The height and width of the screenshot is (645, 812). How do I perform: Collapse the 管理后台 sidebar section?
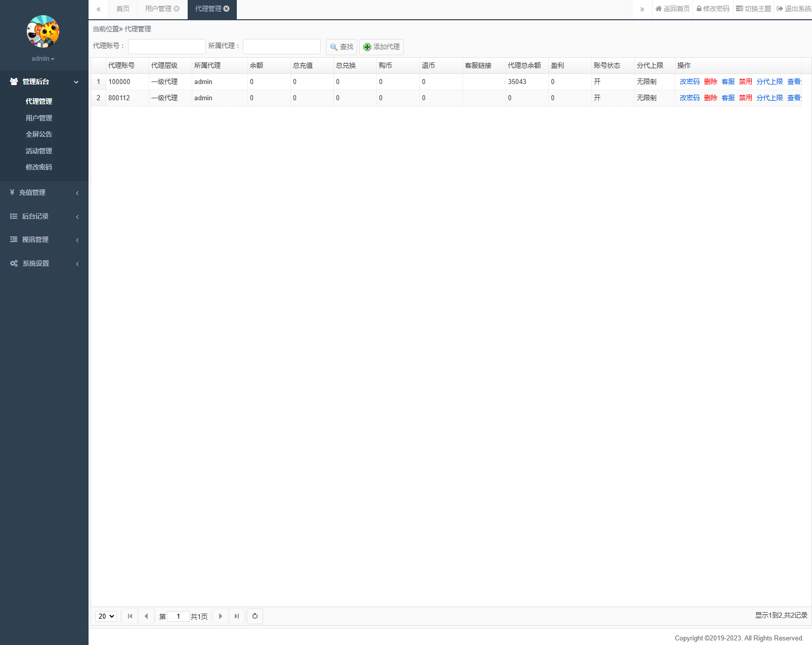click(x=44, y=82)
